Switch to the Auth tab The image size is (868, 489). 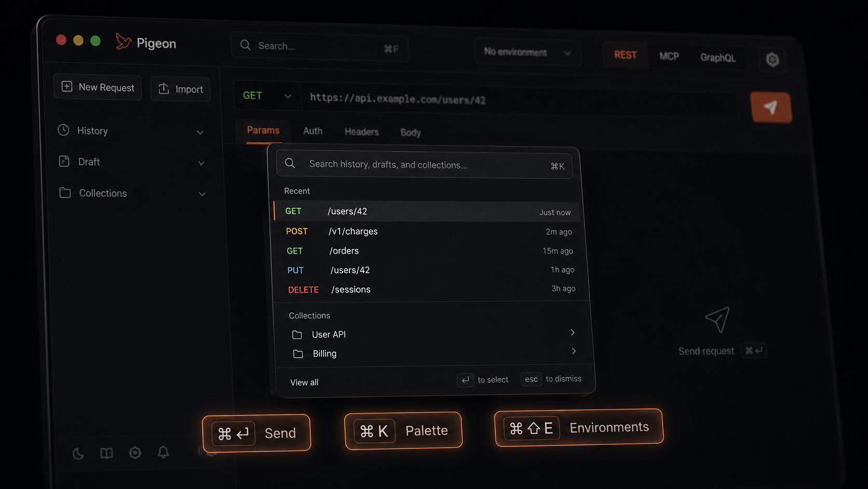point(313,131)
